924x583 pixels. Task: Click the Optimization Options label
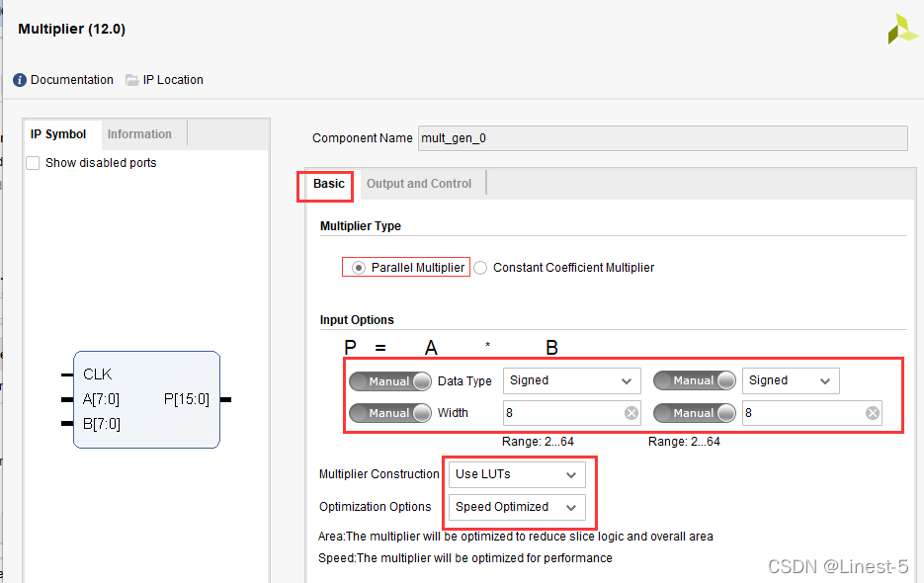pyautogui.click(x=376, y=507)
